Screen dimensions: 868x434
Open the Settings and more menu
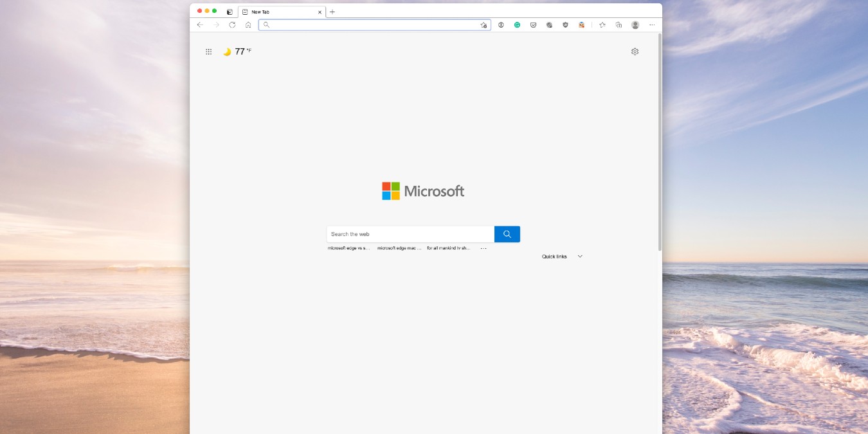coord(652,24)
